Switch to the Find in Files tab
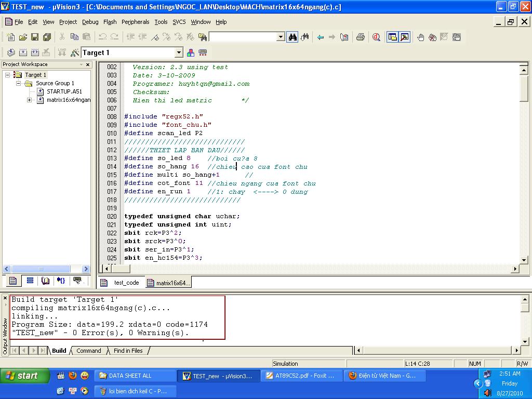 click(x=128, y=351)
